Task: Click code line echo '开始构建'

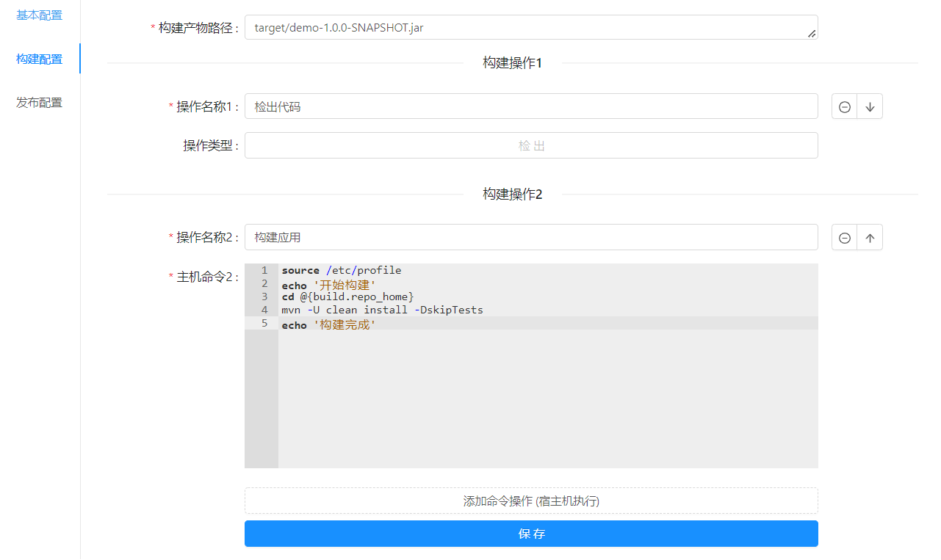Action: point(328,285)
